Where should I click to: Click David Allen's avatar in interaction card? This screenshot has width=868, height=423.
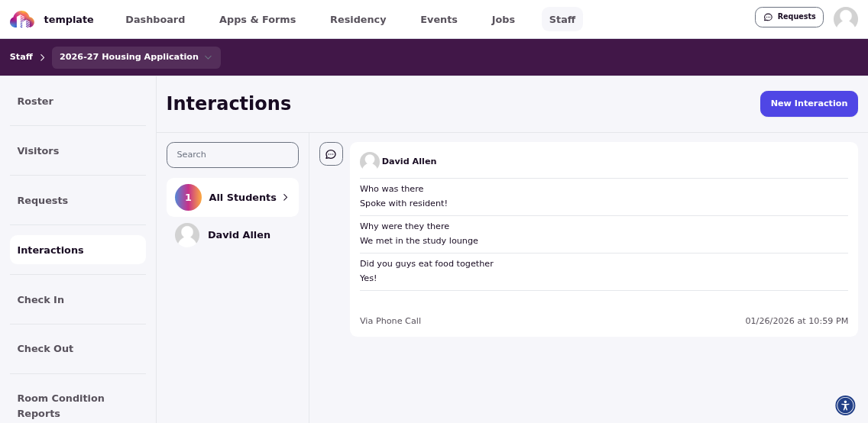[369, 161]
